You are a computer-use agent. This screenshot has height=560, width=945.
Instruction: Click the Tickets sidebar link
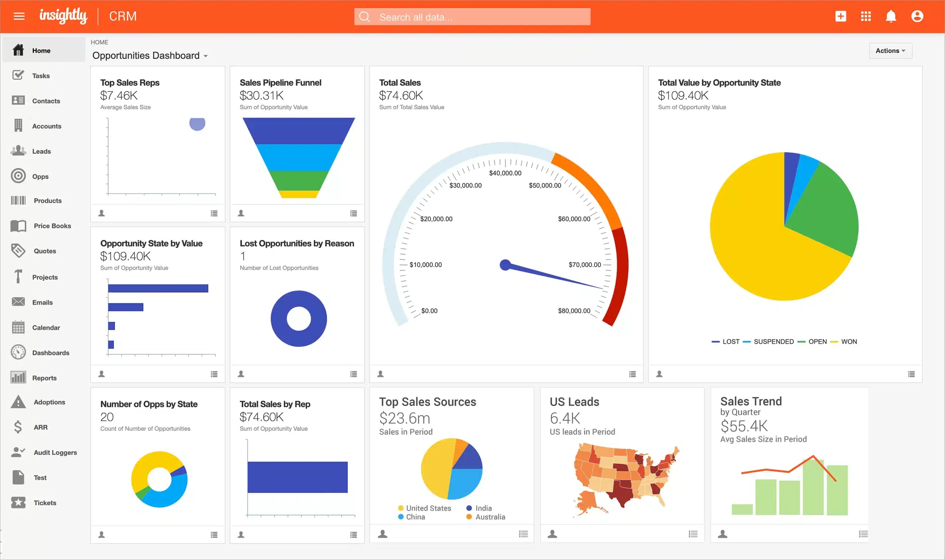point(43,503)
